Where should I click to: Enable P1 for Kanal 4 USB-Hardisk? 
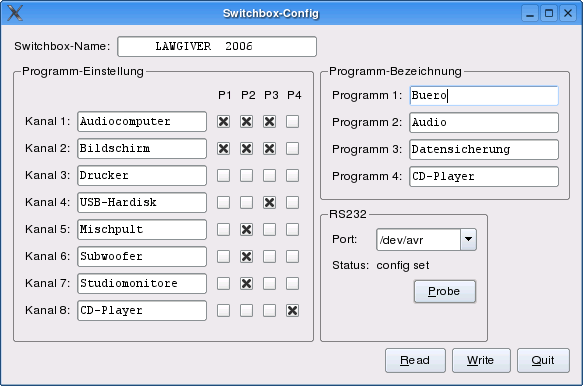[x=223, y=203]
